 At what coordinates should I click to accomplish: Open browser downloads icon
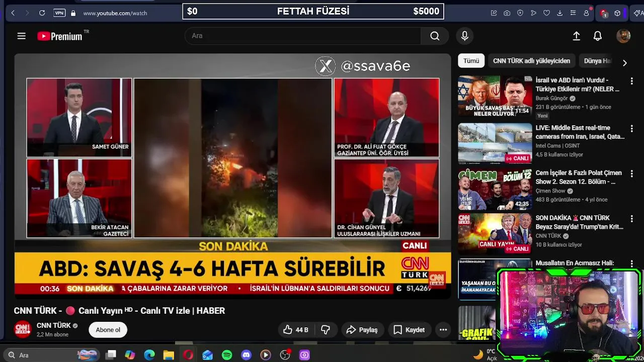tap(559, 13)
